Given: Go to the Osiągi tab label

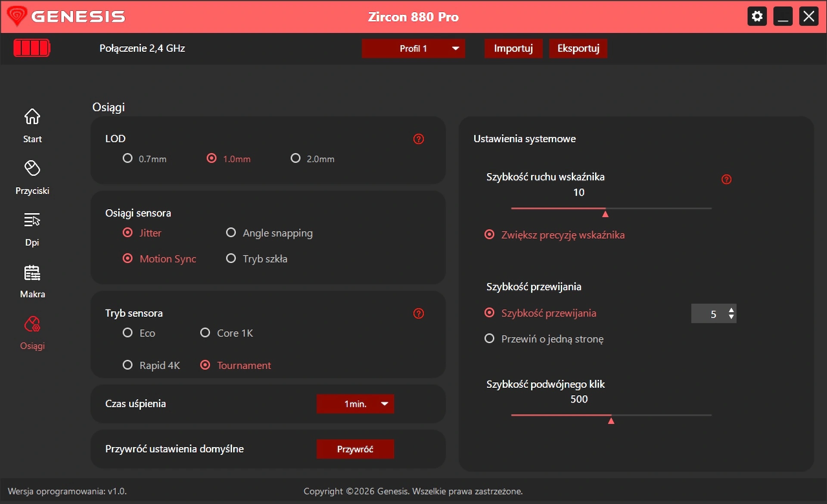Looking at the screenshot, I should coord(32,345).
